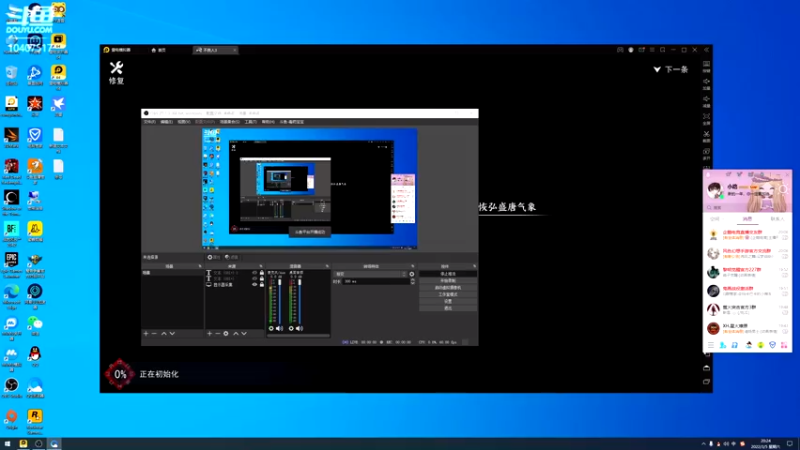This screenshot has width=800, height=450.
Task: Click virtual camera button in OBS controls
Action: 448,288
